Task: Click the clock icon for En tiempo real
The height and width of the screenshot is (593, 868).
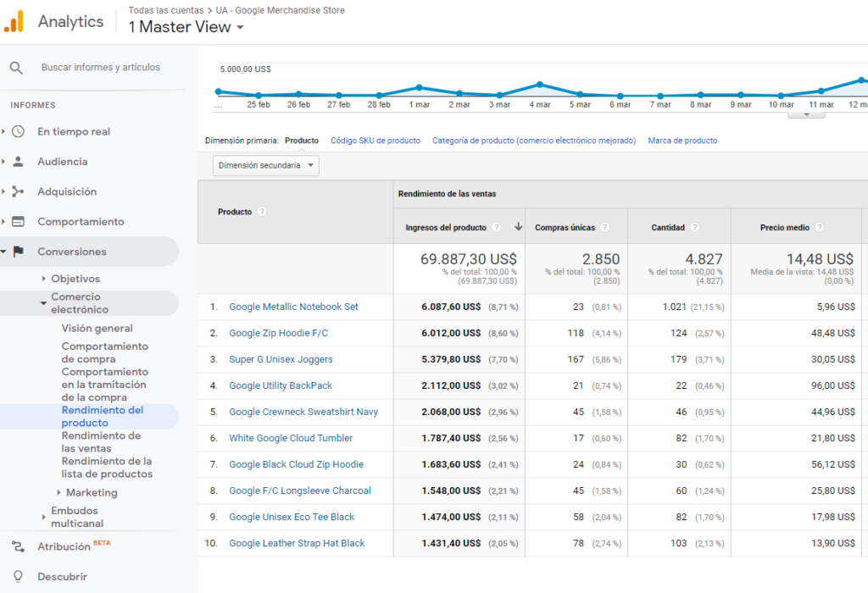Action: coord(19,131)
